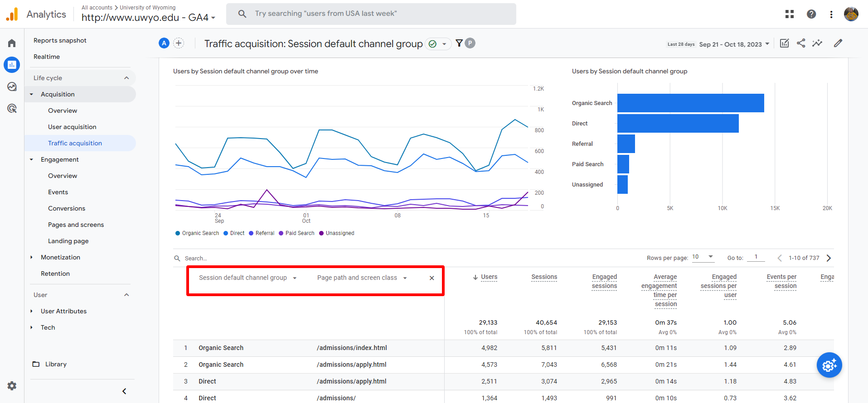This screenshot has height=403, width=868.
Task: Open the Advertising icon in left rail
Action: (12, 108)
